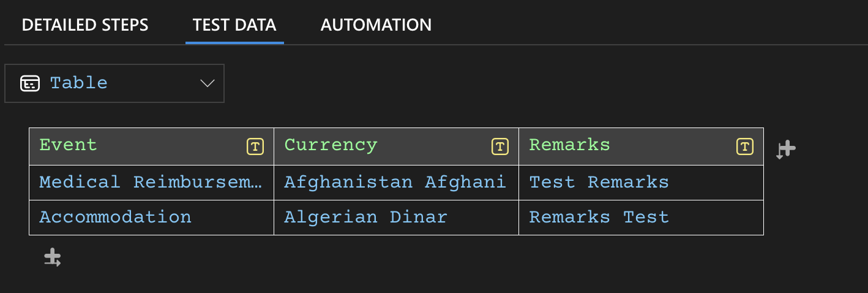Viewport: 868px width, 293px height.
Task: Click the type icon in Currency header
Action: coord(500,146)
